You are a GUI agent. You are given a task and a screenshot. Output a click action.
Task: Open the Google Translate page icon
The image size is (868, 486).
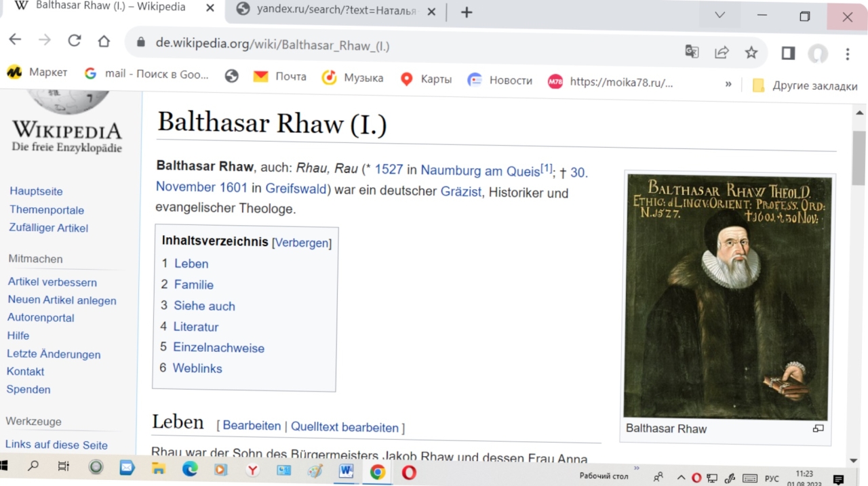coord(692,52)
